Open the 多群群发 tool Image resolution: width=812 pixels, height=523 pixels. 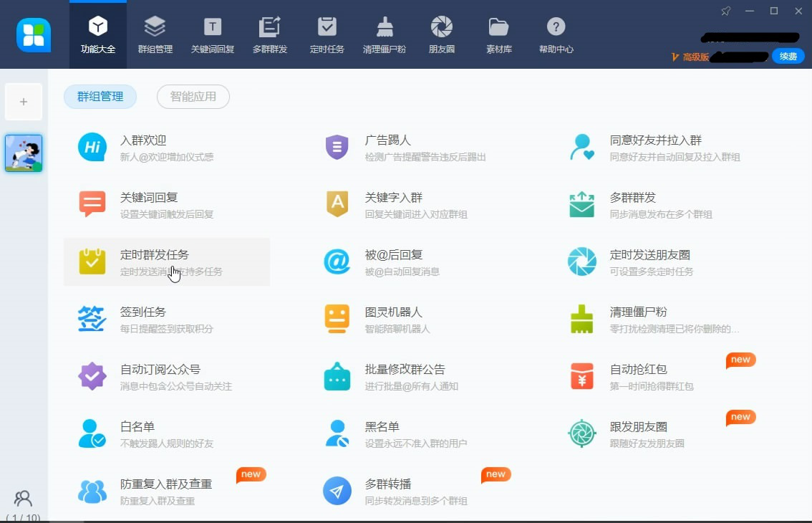click(270, 34)
